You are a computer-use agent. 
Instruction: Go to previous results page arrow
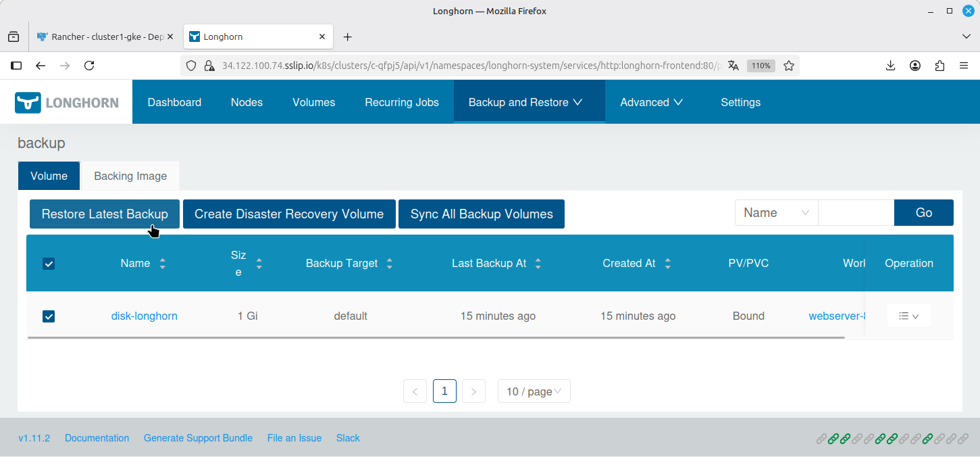point(415,391)
